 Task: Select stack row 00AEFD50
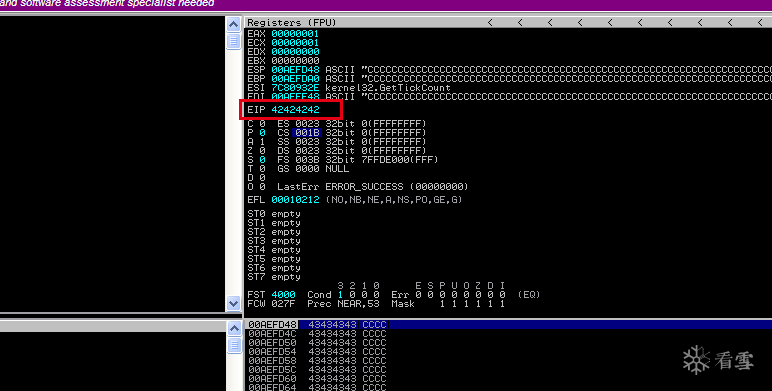[317, 342]
